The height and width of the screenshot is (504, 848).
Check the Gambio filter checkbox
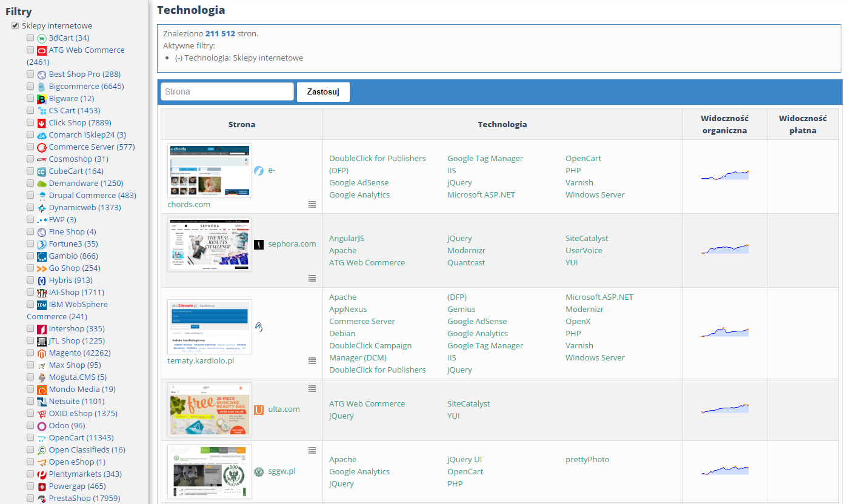pos(30,256)
